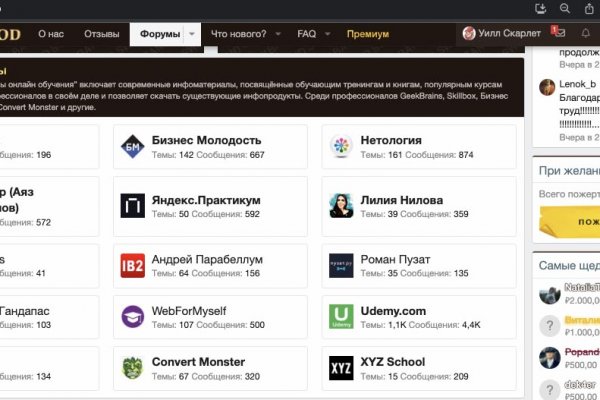The image size is (600, 400).
Task: Open the О нас menu item
Action: [51, 34]
